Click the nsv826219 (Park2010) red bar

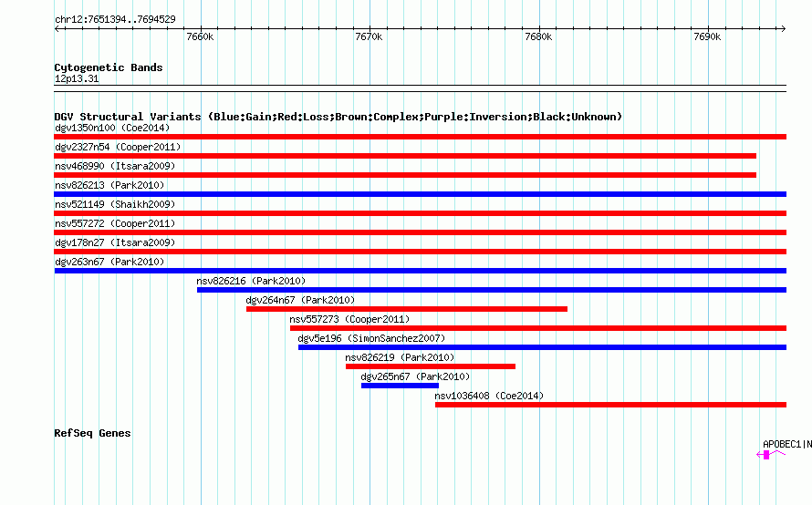[431, 366]
